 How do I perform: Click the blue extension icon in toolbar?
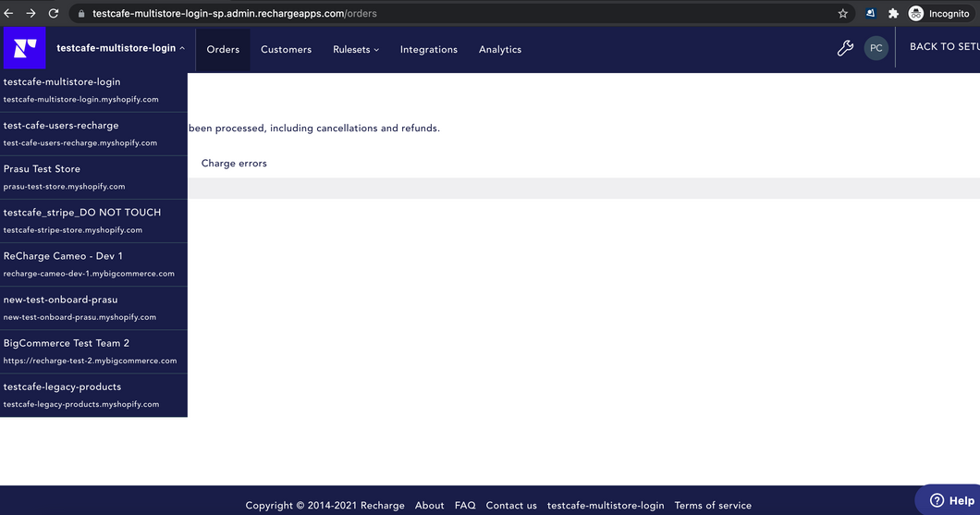click(x=870, y=13)
